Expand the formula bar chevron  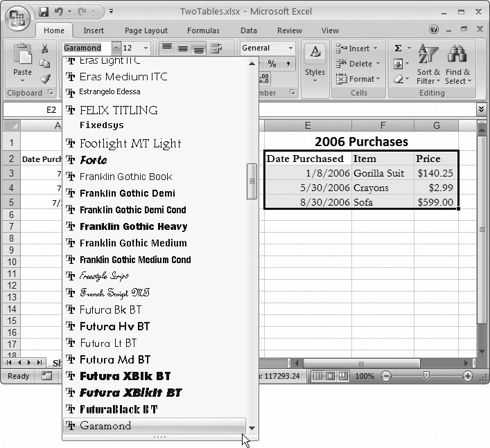(481, 109)
